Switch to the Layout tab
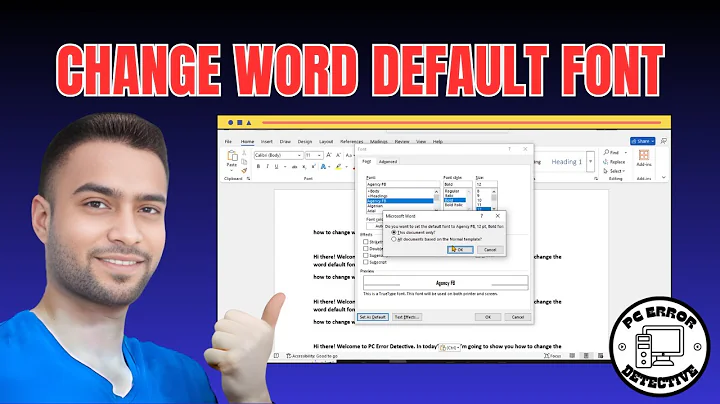This screenshot has height=404, width=720. 326,141
